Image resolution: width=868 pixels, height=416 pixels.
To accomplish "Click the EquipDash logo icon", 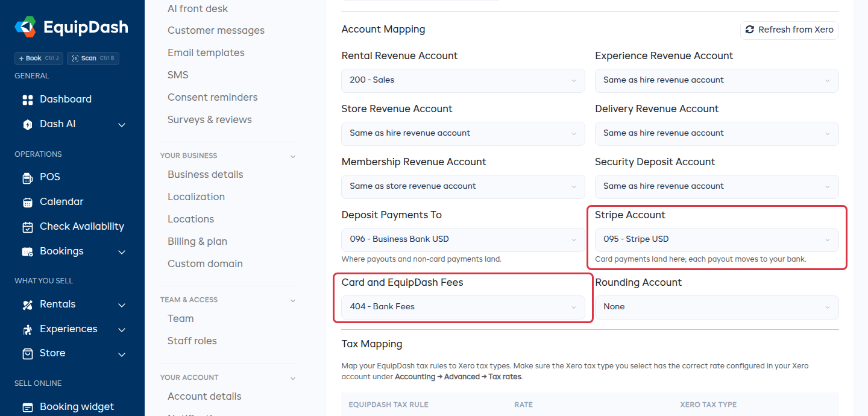I will pyautogui.click(x=26, y=27).
